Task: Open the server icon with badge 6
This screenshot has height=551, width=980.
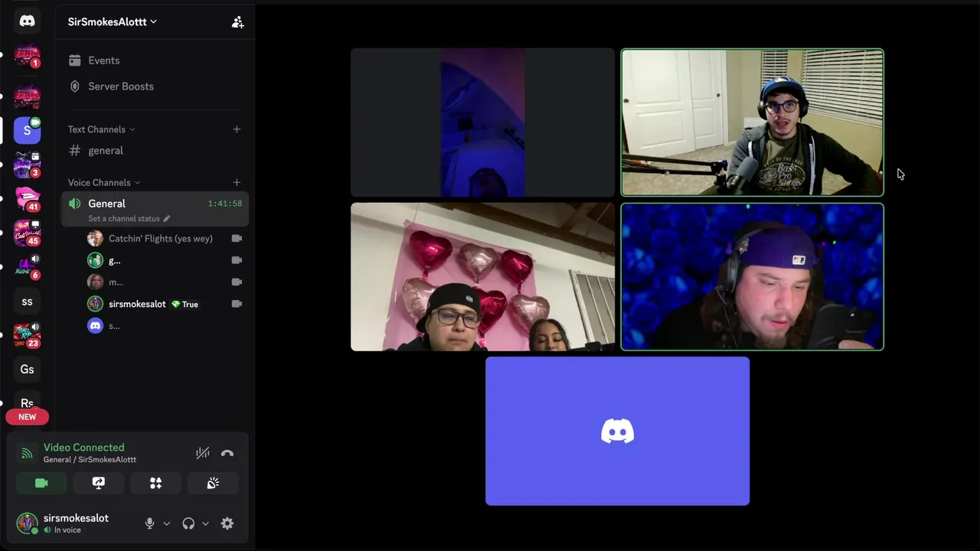Action: coord(27,267)
